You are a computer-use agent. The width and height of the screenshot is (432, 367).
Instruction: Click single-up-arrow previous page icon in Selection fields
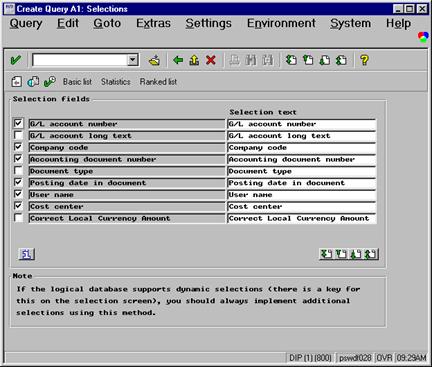coord(356,254)
